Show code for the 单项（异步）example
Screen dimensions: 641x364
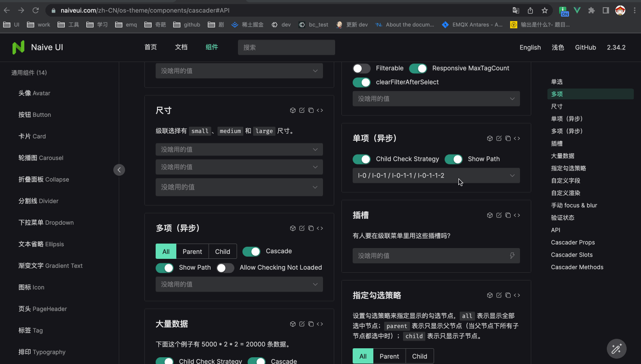[517, 138]
